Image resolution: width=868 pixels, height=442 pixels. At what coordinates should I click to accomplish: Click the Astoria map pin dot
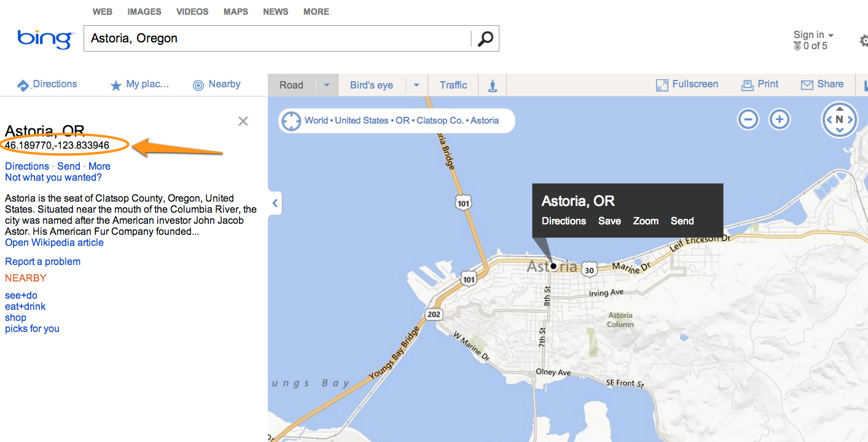click(553, 266)
